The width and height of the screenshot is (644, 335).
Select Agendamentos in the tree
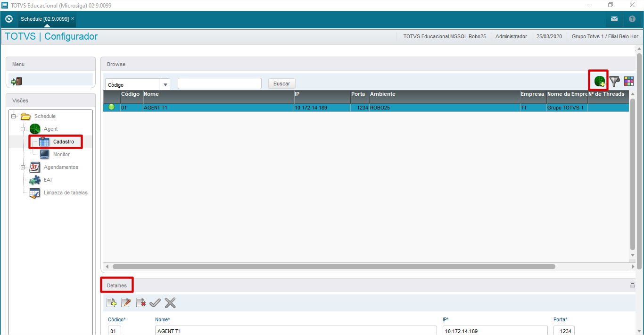coord(61,167)
